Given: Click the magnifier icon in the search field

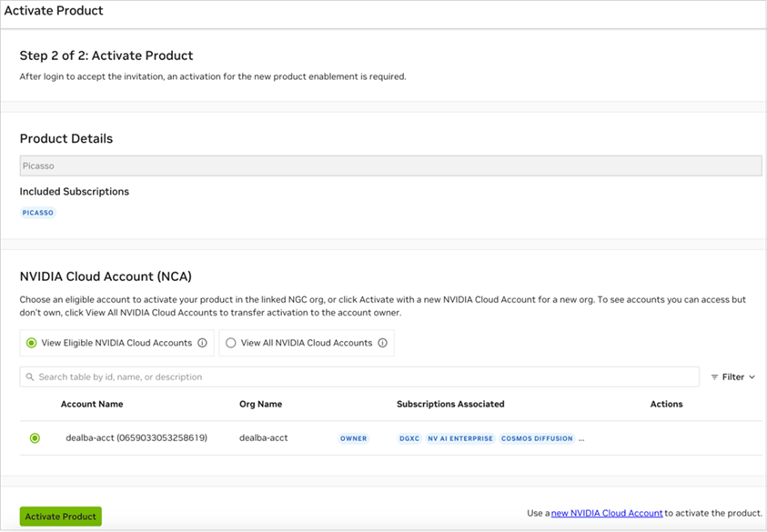Looking at the screenshot, I should tap(30, 377).
